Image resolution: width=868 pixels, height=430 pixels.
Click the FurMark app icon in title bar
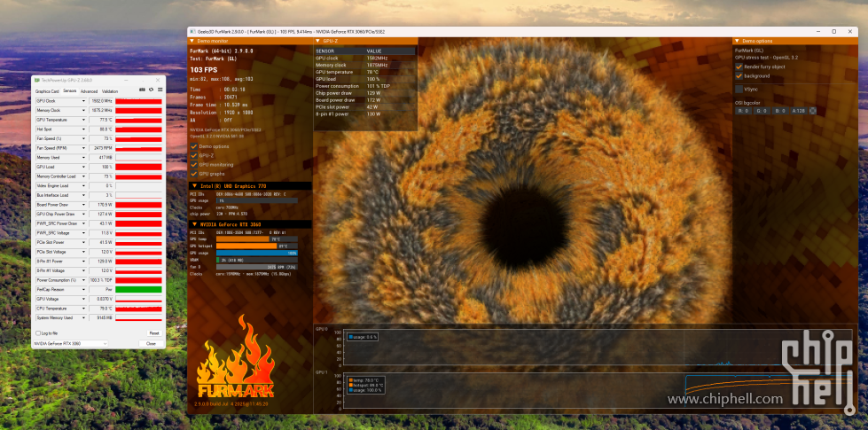pos(192,32)
